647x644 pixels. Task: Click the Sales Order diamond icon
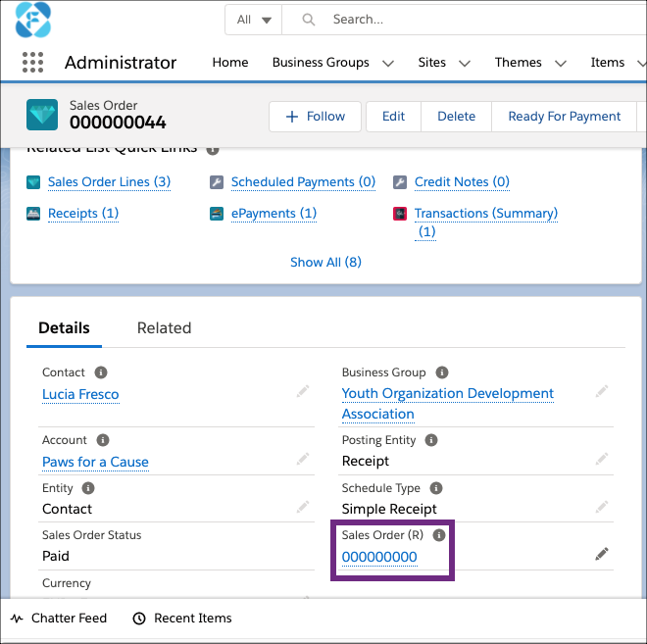[x=42, y=115]
